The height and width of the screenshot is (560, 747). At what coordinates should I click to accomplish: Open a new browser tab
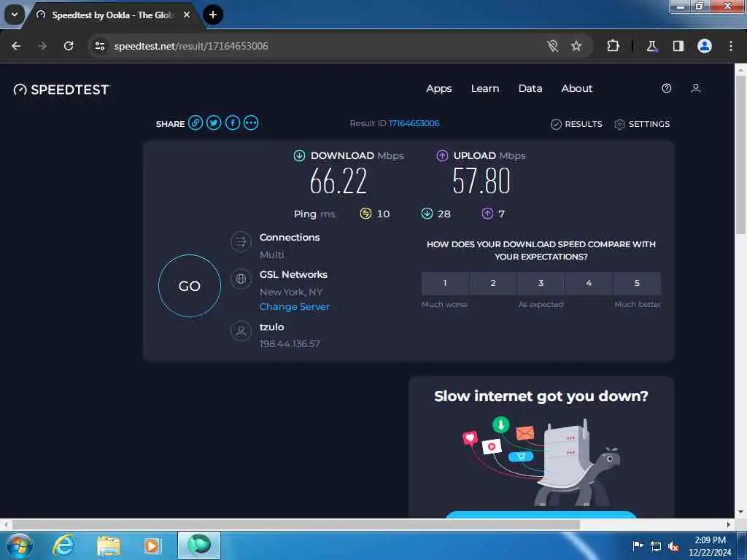pyautogui.click(x=213, y=15)
